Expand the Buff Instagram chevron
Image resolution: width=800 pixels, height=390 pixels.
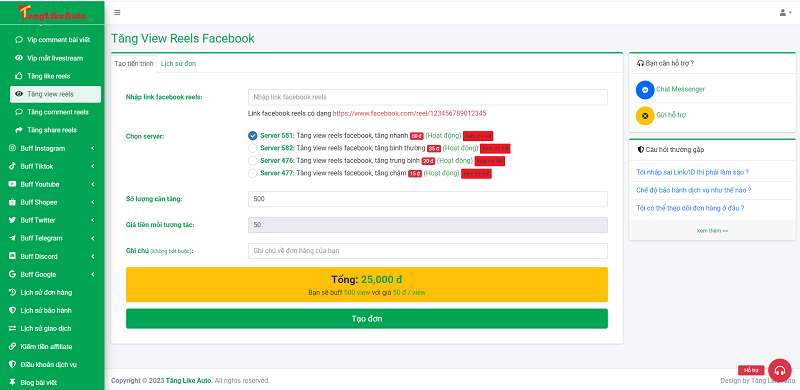click(x=93, y=148)
